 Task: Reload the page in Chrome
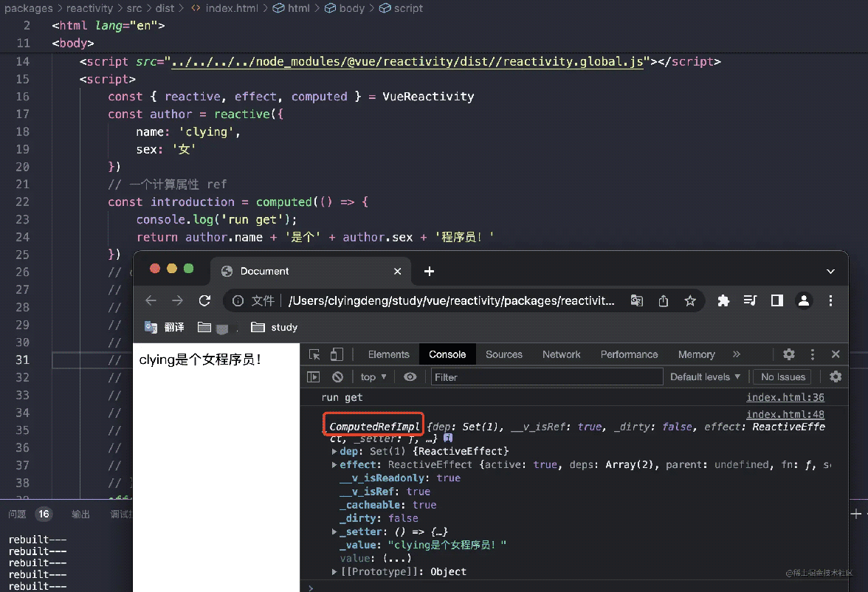pos(205,300)
